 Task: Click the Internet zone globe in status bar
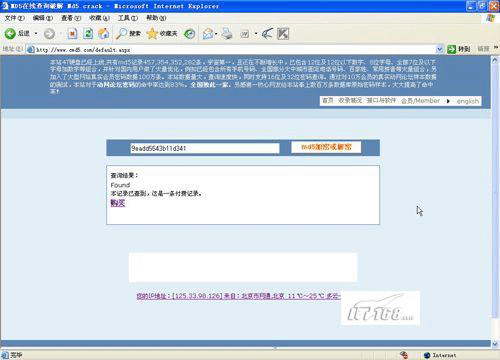[427, 355]
